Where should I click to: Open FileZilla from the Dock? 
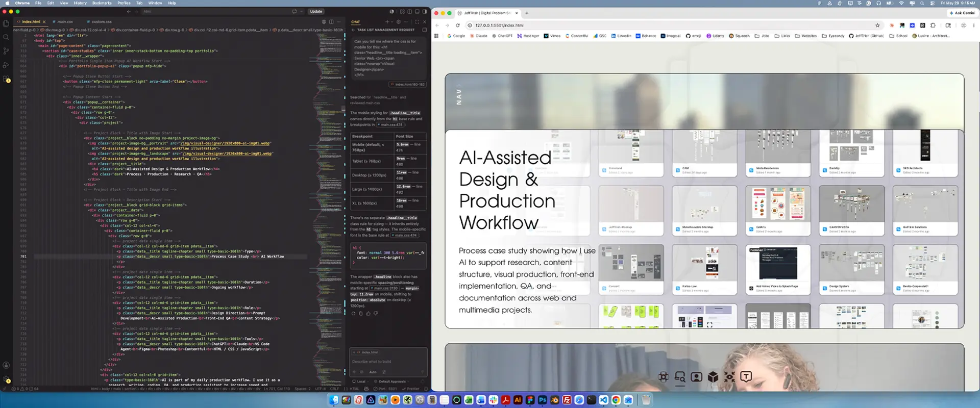click(567, 400)
